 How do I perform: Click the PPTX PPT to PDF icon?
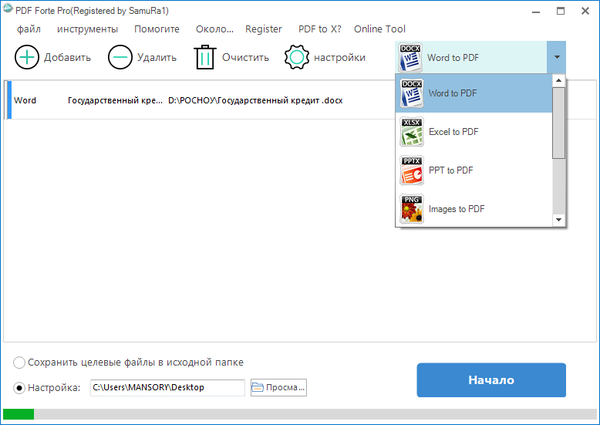tap(411, 171)
